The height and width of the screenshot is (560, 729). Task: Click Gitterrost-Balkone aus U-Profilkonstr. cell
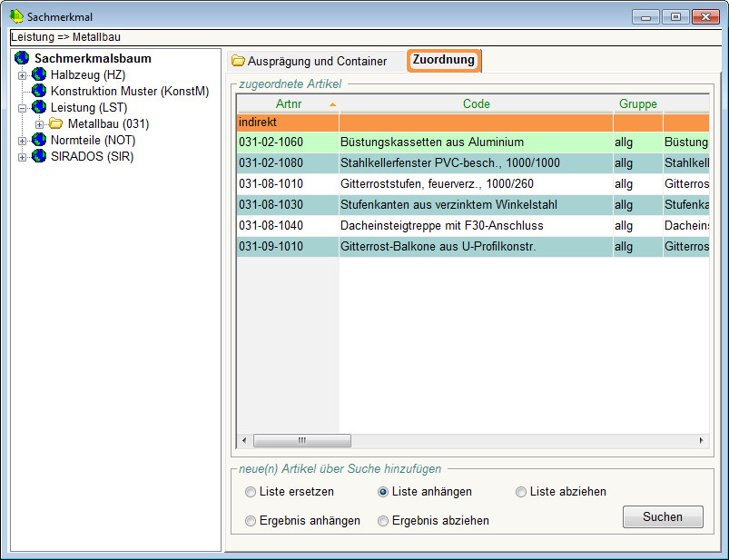coord(476,247)
